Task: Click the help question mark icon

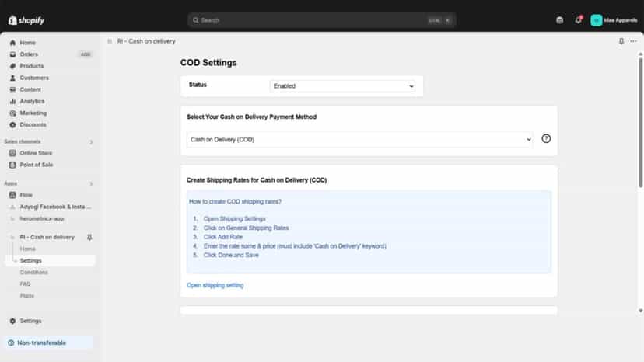Action: 546,139
